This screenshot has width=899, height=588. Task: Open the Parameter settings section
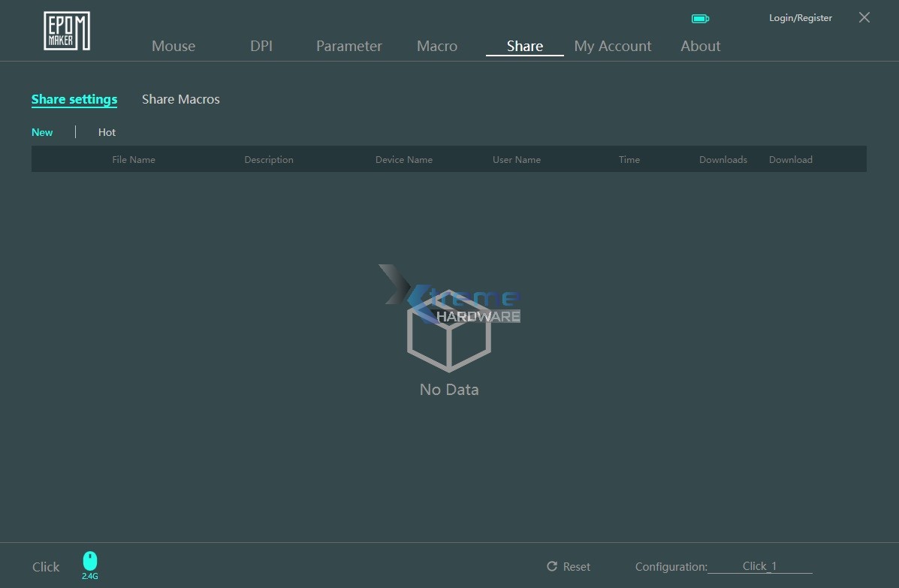(x=348, y=46)
